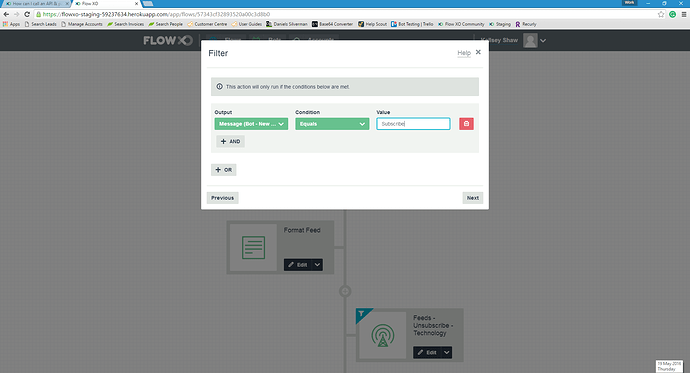Go back with the Previous button
Screen dimensions: 690x373
[x=223, y=198]
